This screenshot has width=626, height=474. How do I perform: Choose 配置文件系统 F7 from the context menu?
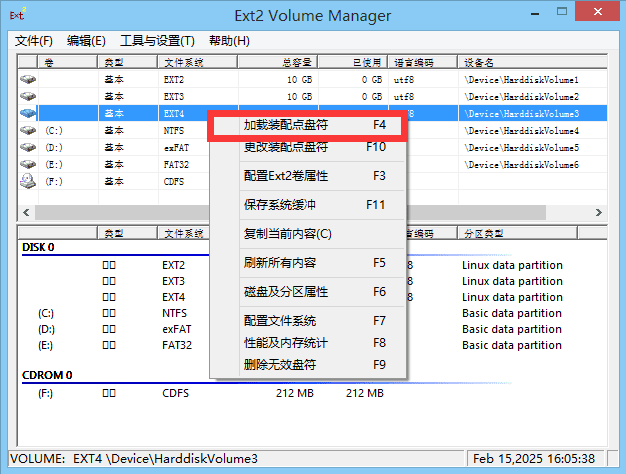[x=307, y=321]
